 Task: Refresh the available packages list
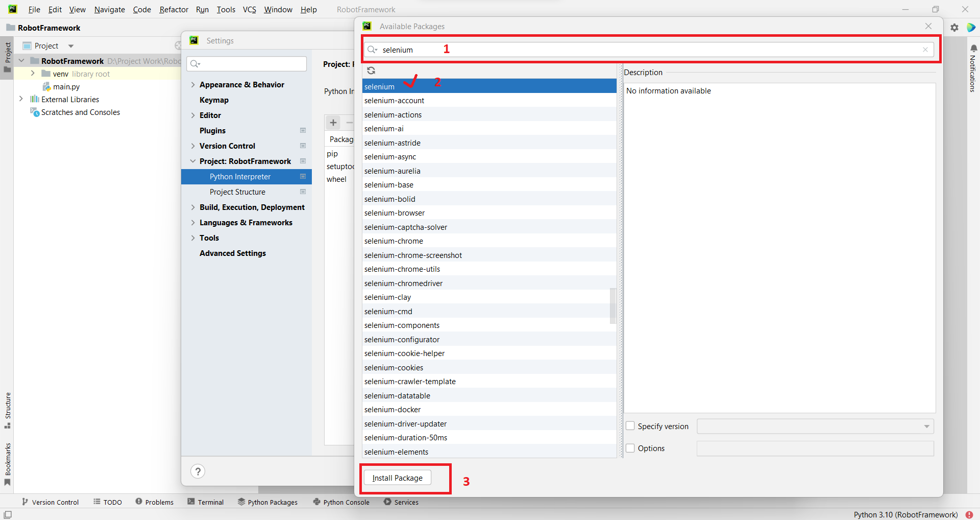point(371,70)
